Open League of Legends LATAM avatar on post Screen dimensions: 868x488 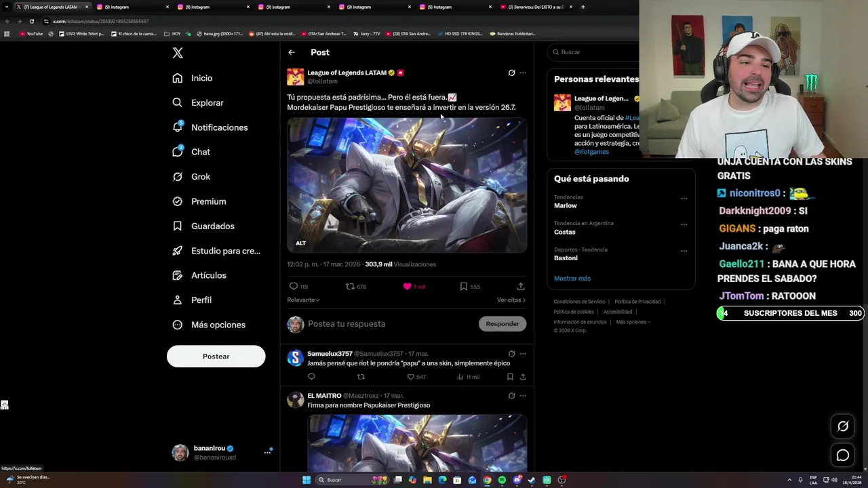[x=295, y=77]
